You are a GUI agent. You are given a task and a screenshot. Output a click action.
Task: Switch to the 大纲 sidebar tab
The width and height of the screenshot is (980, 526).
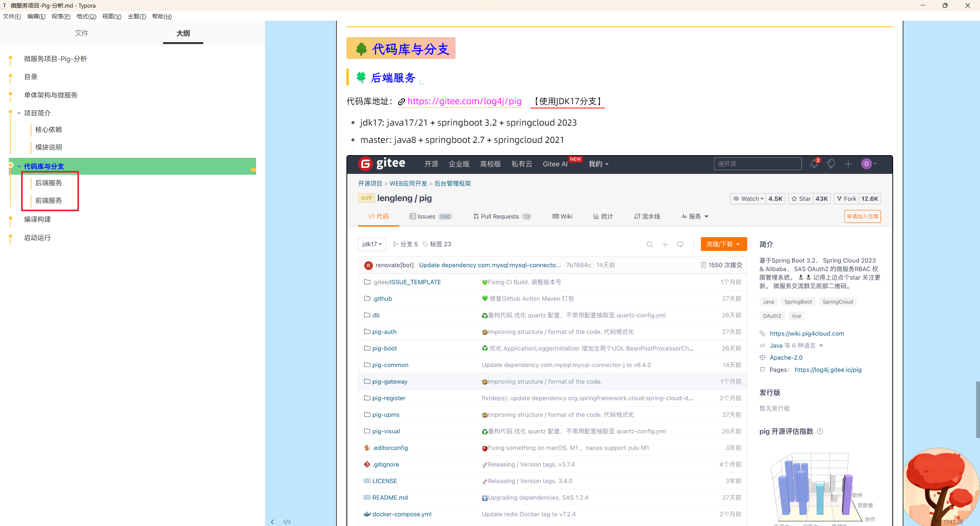[x=183, y=33]
